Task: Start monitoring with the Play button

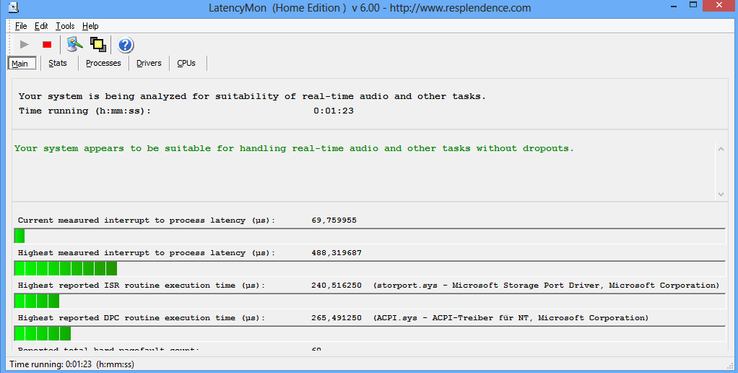Action: click(24, 45)
